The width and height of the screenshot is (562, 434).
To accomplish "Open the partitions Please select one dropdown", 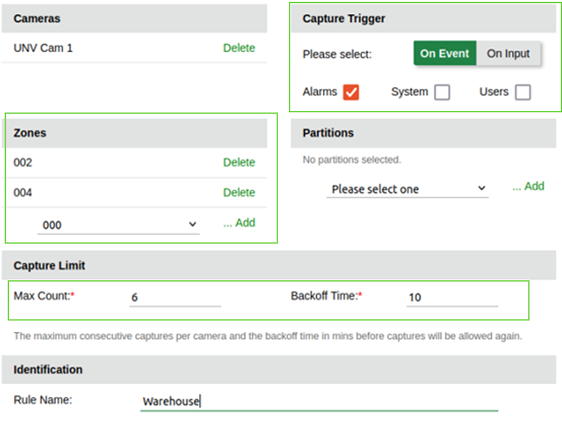I will point(408,189).
